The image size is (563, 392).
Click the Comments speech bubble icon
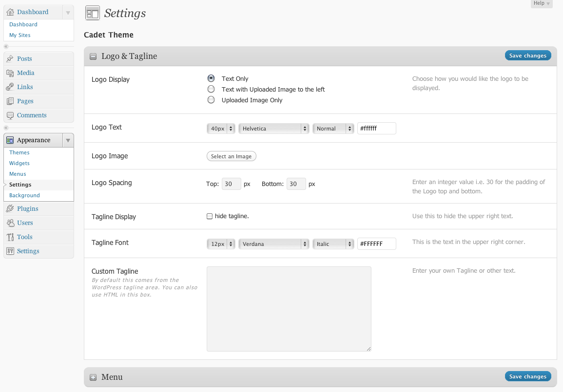tap(10, 115)
